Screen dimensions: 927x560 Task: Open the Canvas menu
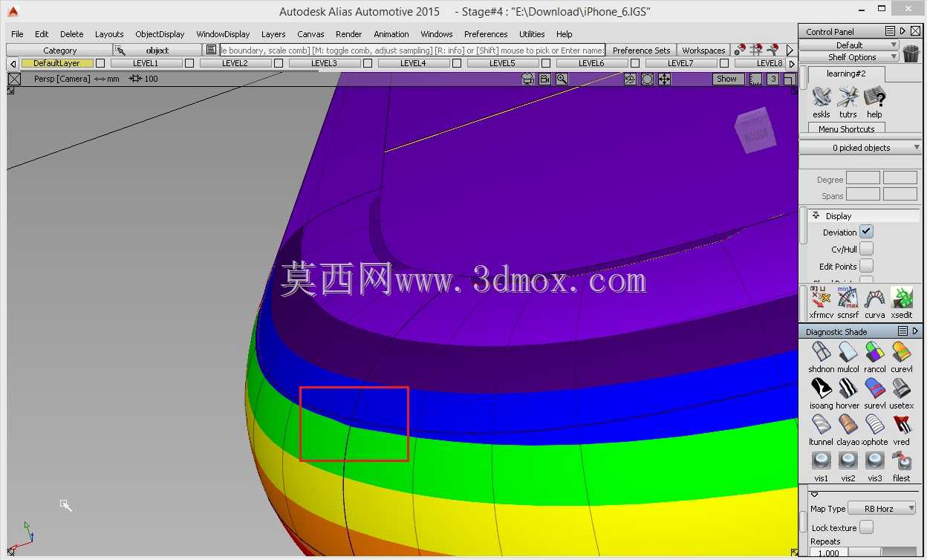coord(310,34)
